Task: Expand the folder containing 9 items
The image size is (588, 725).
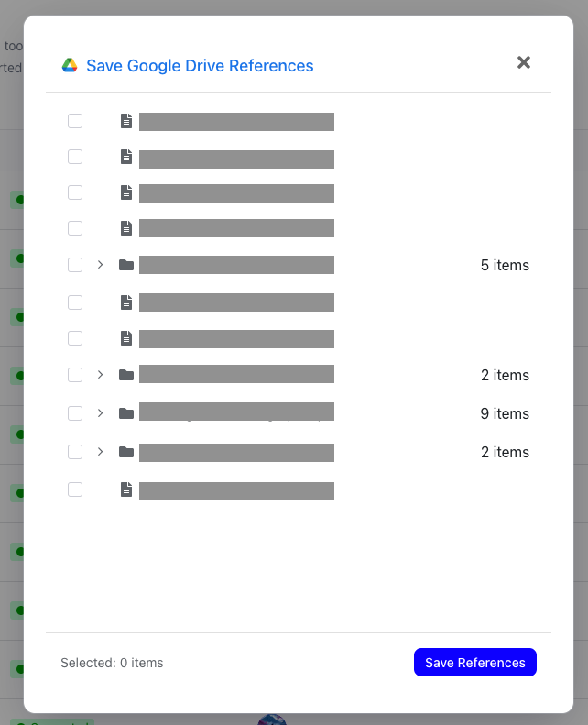Action: pyautogui.click(x=100, y=413)
